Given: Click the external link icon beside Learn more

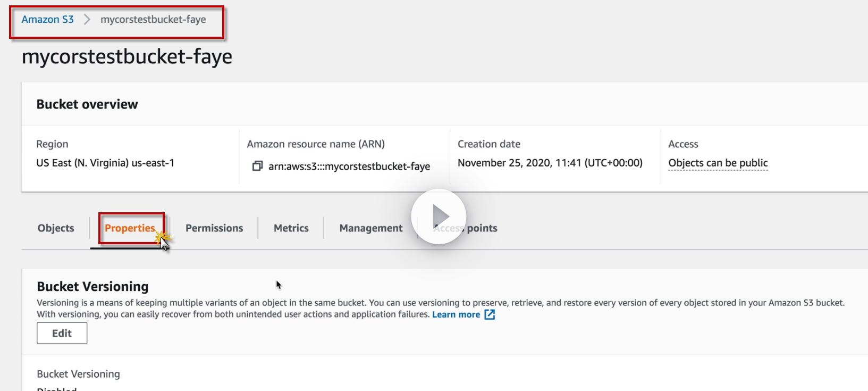Looking at the screenshot, I should click(490, 315).
